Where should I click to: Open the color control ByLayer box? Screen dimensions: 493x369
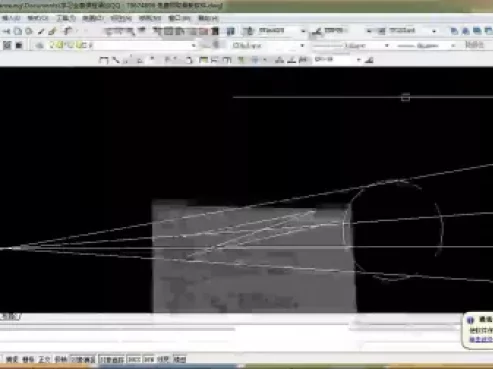coord(268,45)
